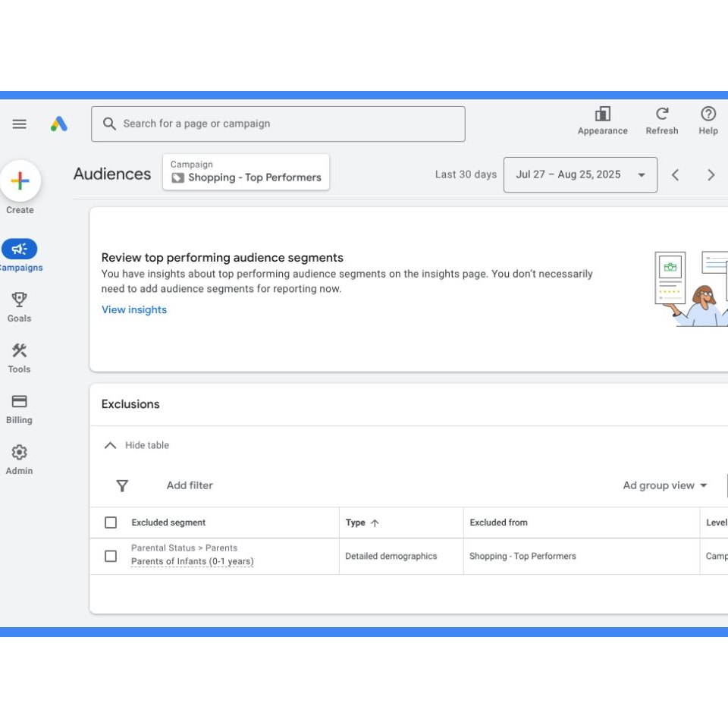Click the Shopping campaign tag icon
This screenshot has width=728, height=728.
coord(177,177)
